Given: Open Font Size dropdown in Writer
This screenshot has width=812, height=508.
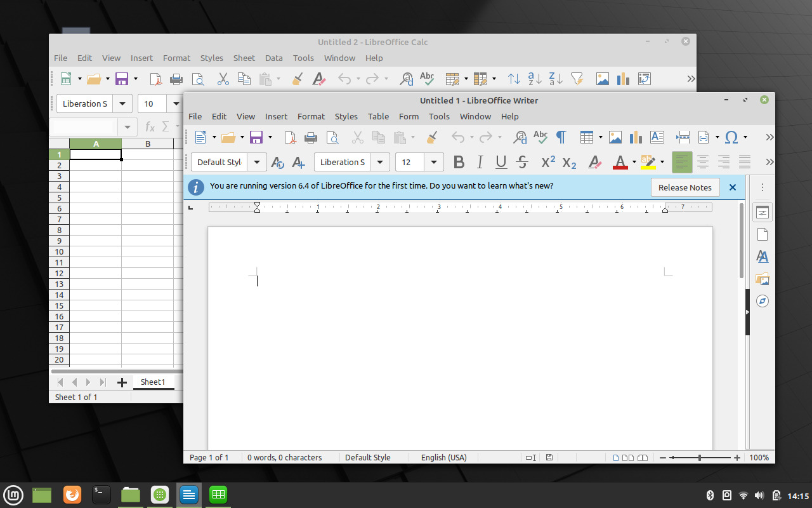Looking at the screenshot, I should 434,163.
